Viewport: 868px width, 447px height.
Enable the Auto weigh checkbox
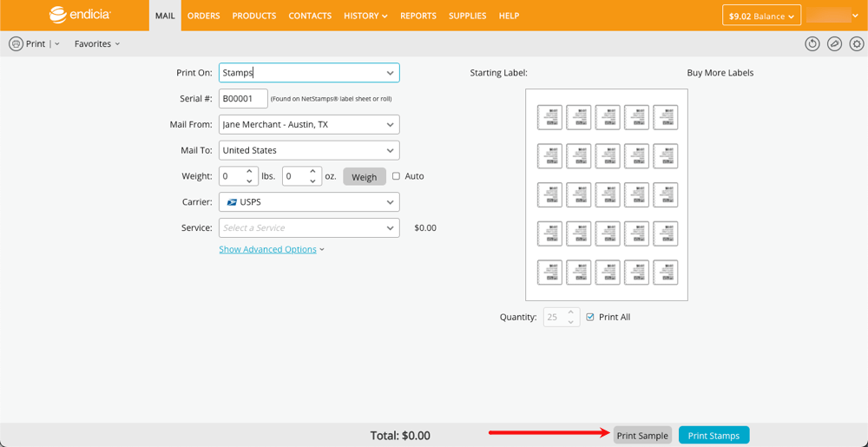396,176
